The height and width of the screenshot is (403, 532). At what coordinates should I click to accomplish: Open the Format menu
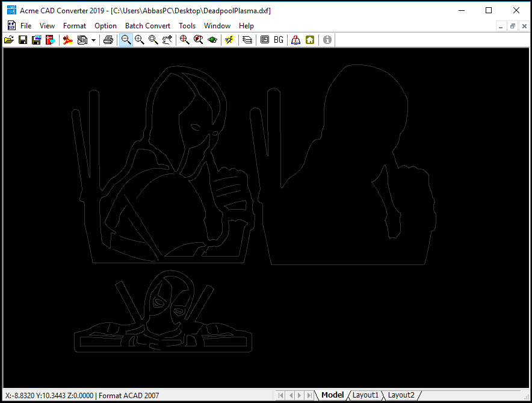point(75,26)
